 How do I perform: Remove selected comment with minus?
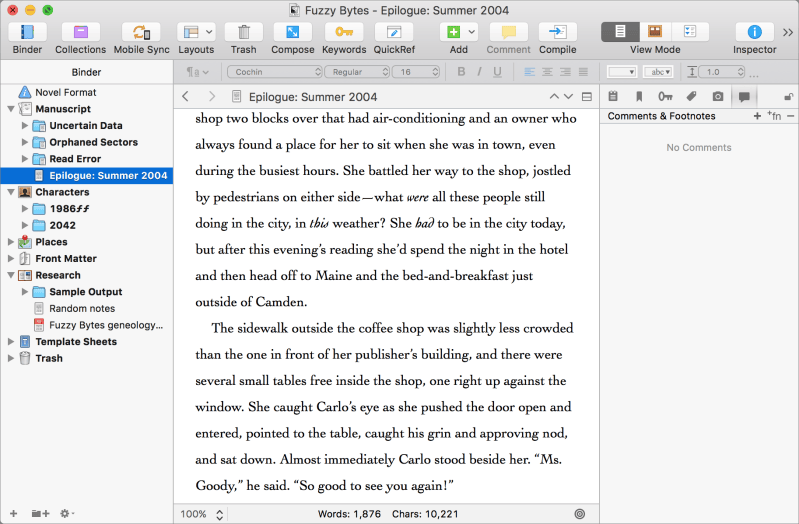coord(790,116)
